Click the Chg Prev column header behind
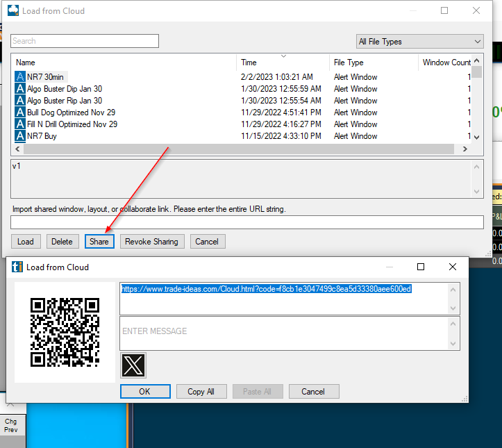Image resolution: width=502 pixels, height=448 pixels. pyautogui.click(x=11, y=426)
